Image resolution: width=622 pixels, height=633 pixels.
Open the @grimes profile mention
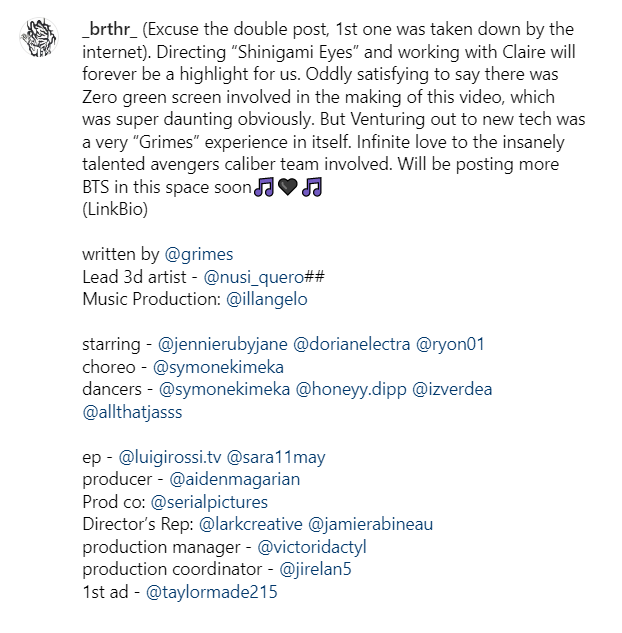[199, 254]
